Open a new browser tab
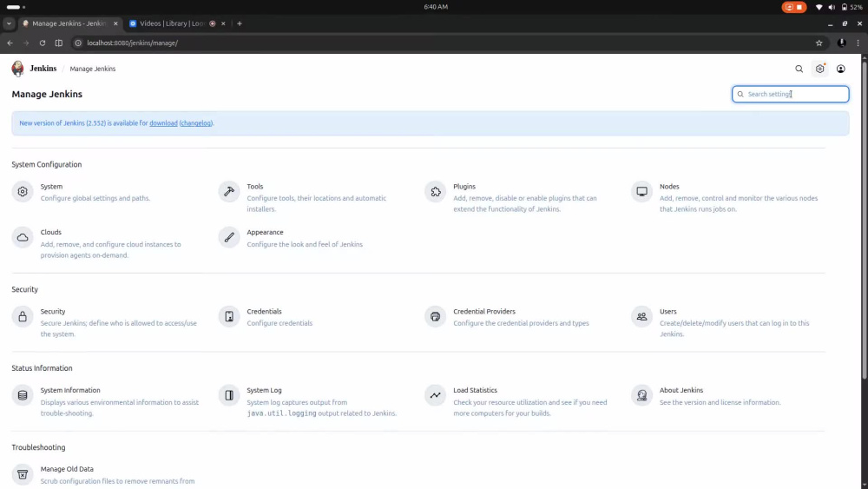The width and height of the screenshot is (868, 489). click(x=240, y=23)
